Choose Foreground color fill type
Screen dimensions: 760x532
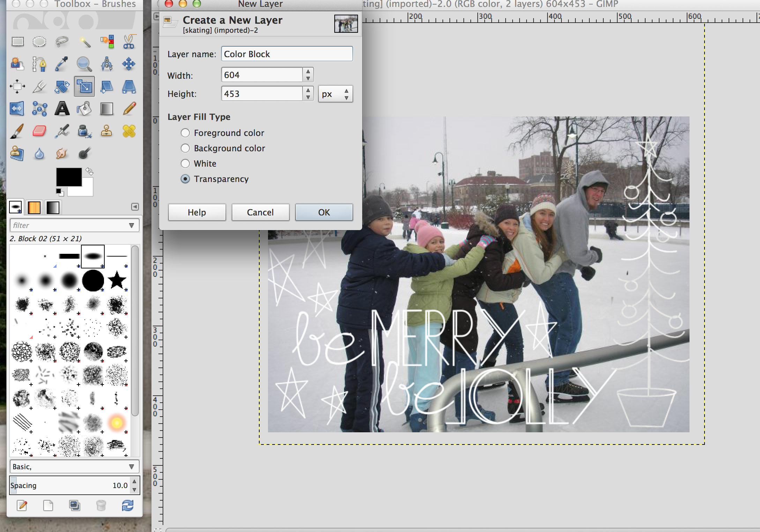(x=185, y=133)
